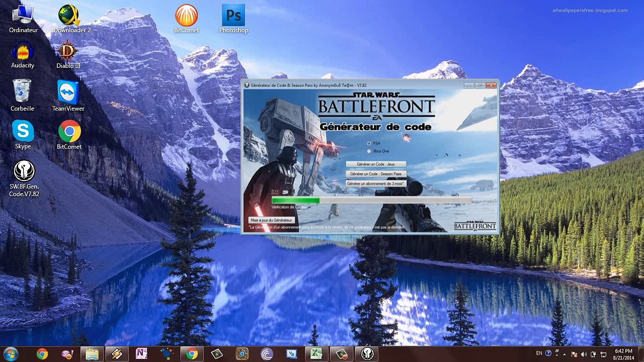644x362 pixels.
Task: Select the Audacity desktop shortcut
Action: (23, 55)
